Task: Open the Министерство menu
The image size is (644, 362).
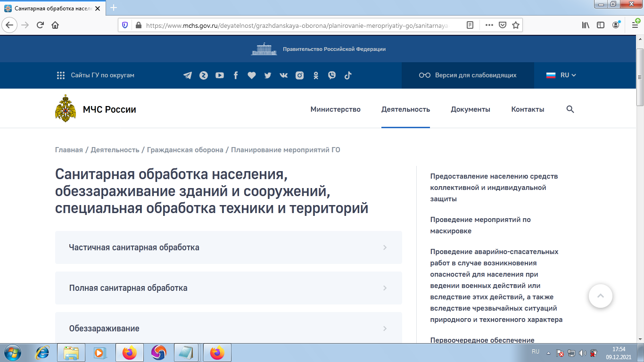Action: click(x=335, y=109)
